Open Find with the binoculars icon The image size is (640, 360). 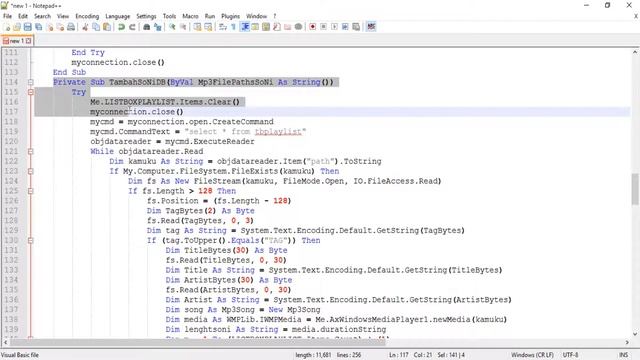[x=147, y=27]
